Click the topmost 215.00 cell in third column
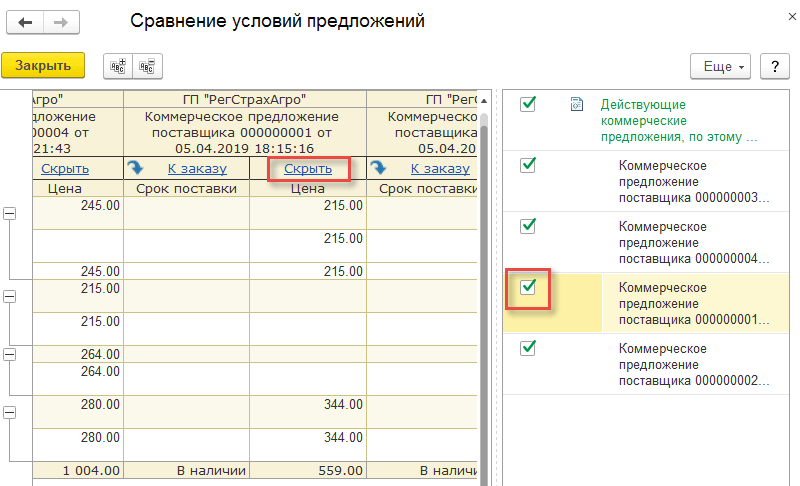The image size is (800, 486). pos(308,213)
